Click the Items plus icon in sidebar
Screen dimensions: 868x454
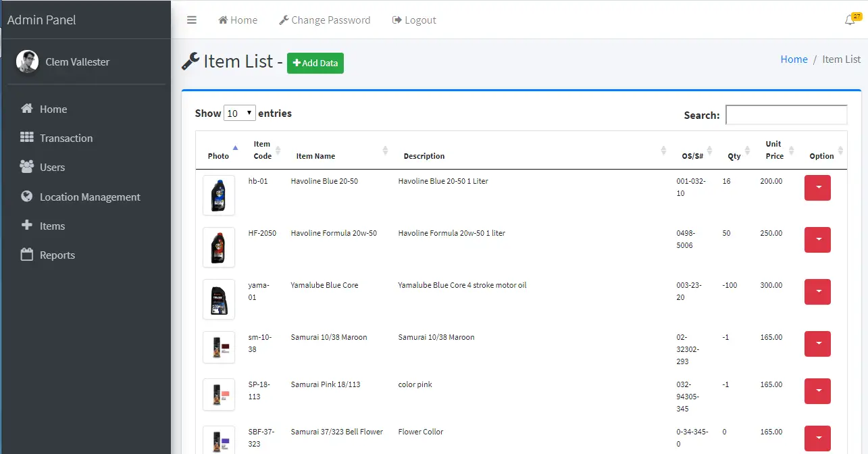click(x=27, y=226)
